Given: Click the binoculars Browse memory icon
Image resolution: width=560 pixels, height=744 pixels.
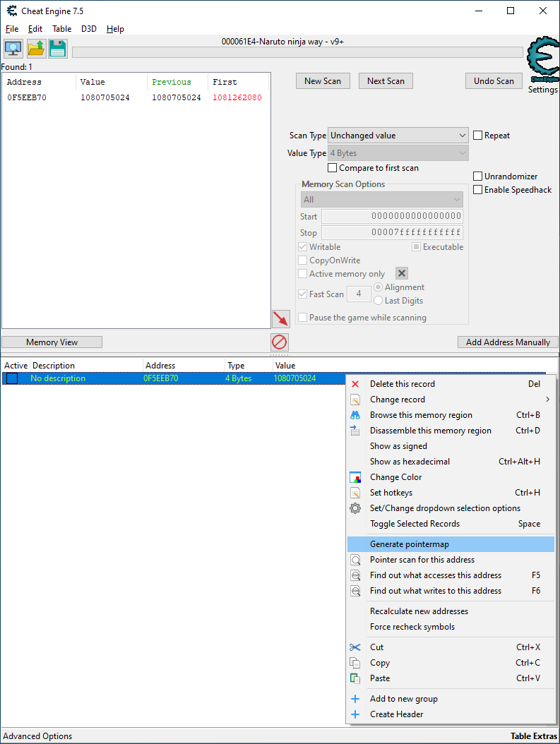Looking at the screenshot, I should (x=355, y=415).
